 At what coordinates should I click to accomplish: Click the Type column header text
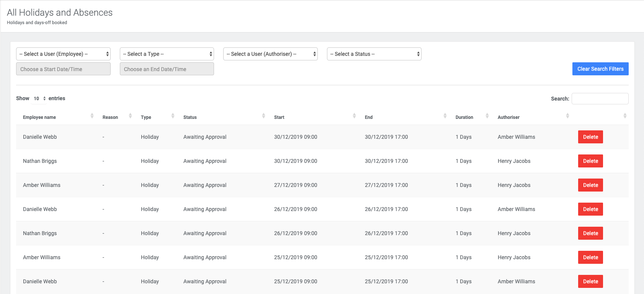coord(146,117)
